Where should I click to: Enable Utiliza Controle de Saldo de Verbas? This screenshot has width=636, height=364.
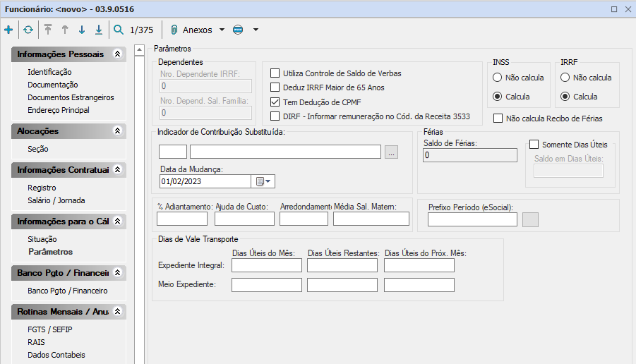point(275,73)
